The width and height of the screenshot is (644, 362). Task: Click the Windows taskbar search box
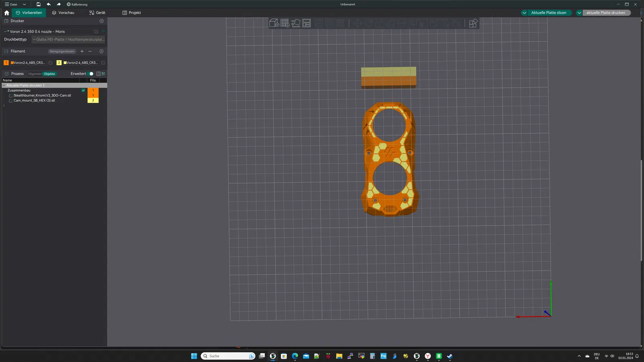click(228, 356)
